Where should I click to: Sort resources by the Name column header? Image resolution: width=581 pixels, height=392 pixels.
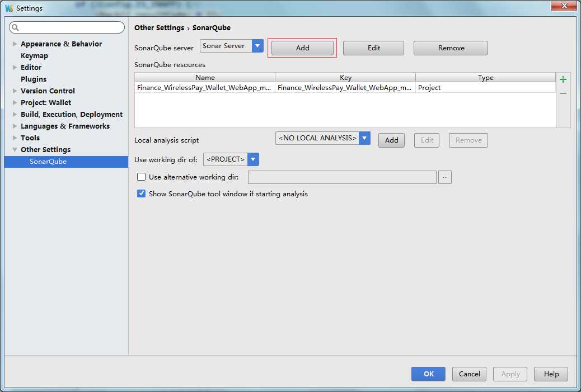tap(205, 77)
